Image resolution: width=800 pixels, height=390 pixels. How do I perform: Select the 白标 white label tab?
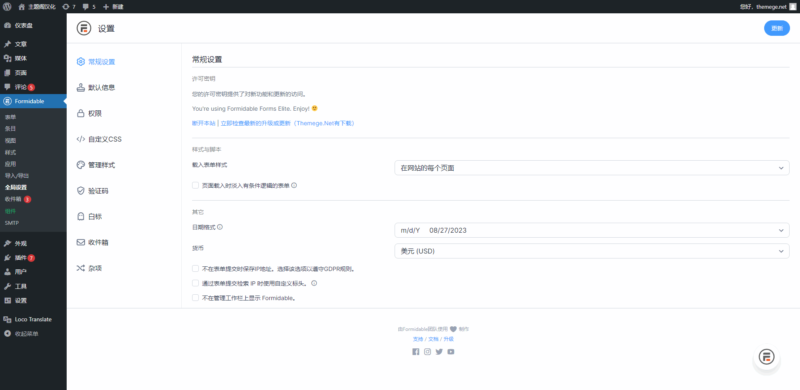tap(89, 216)
